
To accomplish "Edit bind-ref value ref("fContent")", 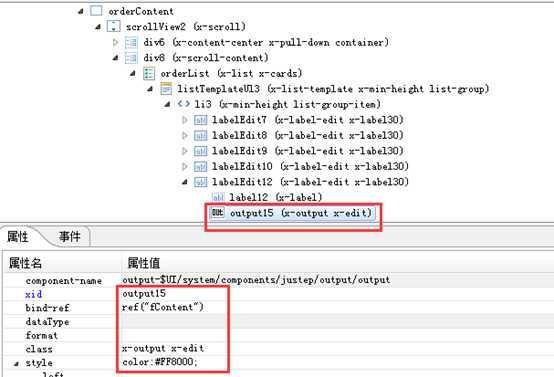I will point(163,307).
